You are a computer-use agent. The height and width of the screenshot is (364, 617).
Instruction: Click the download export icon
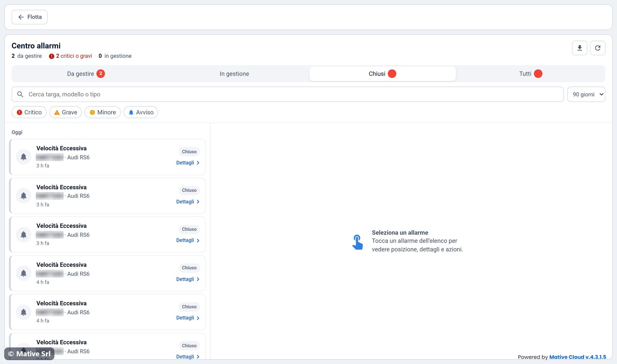579,48
